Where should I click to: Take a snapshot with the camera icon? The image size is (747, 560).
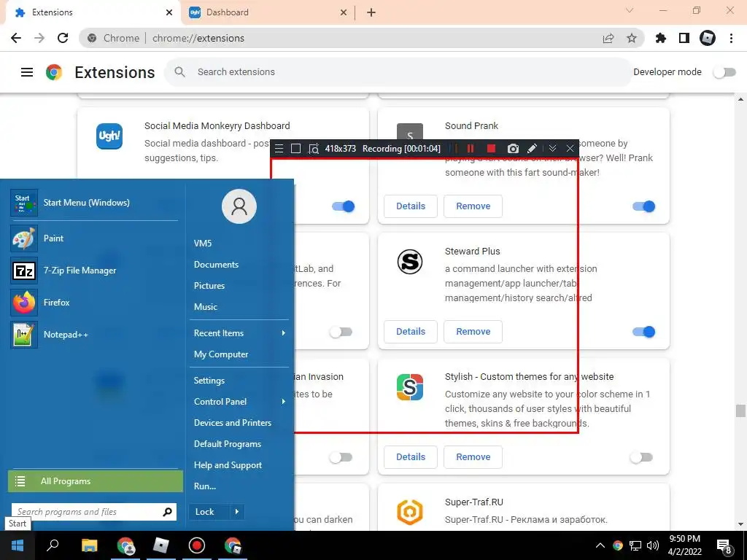(513, 149)
